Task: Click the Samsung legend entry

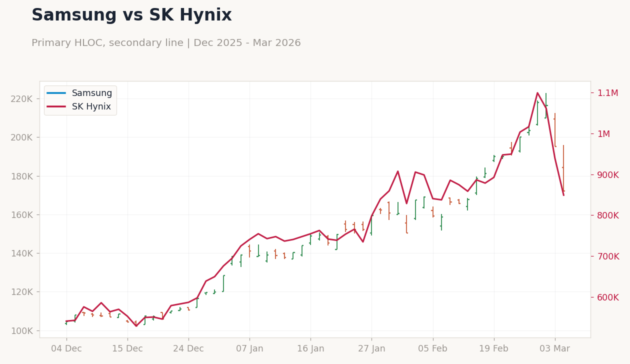Action: pyautogui.click(x=80, y=93)
